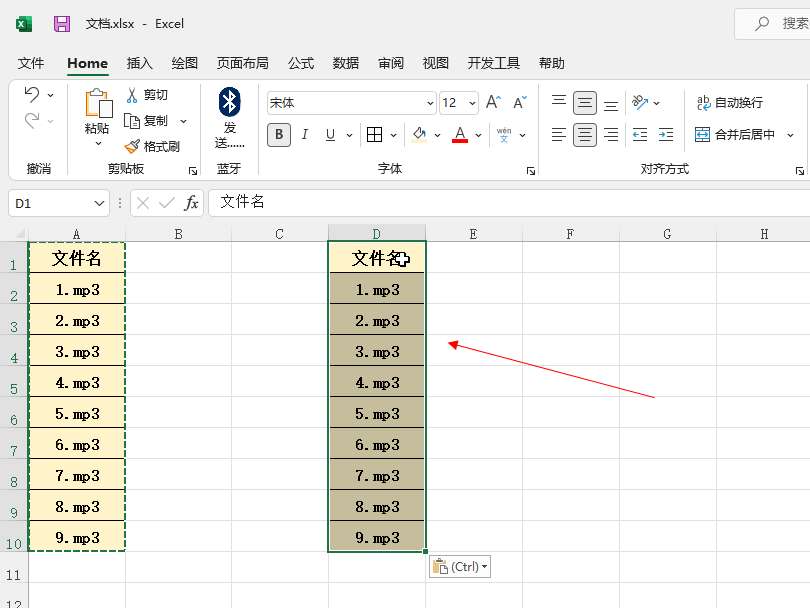Apply red font color

tap(460, 135)
